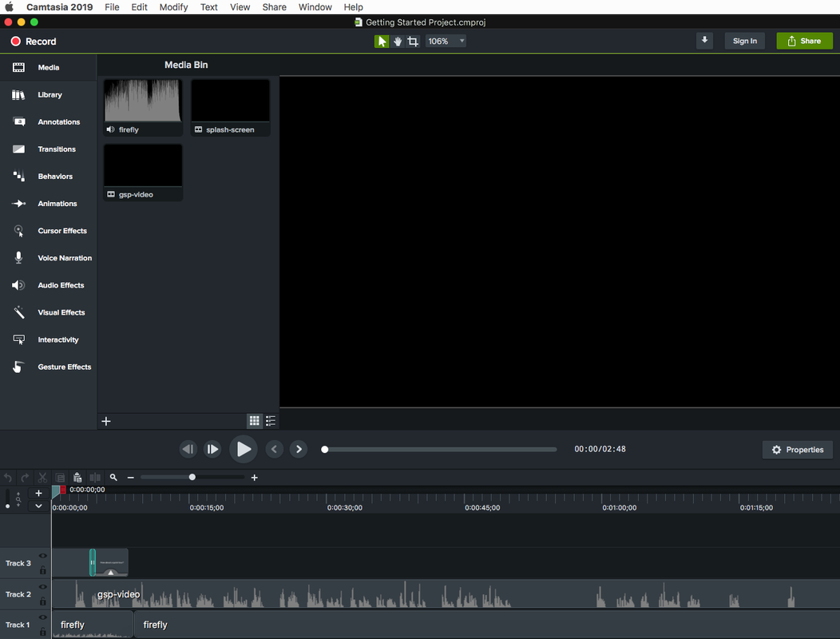840x639 pixels.
Task: Toggle Track 3 visibility eye
Action: (x=43, y=557)
